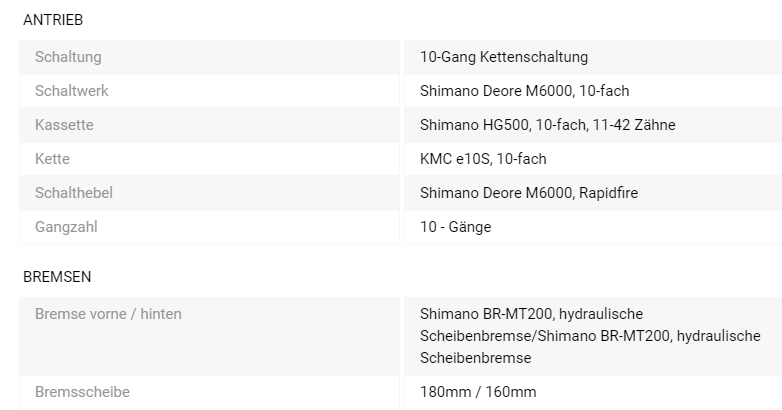Click the BREMSEN section heading
This screenshot has width=782, height=410.
[57, 277]
